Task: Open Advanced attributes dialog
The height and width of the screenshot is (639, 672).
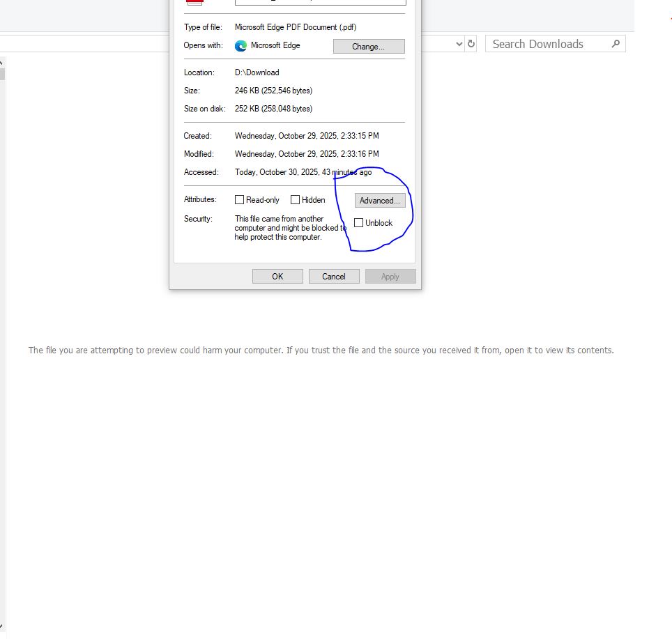Action: (x=379, y=201)
